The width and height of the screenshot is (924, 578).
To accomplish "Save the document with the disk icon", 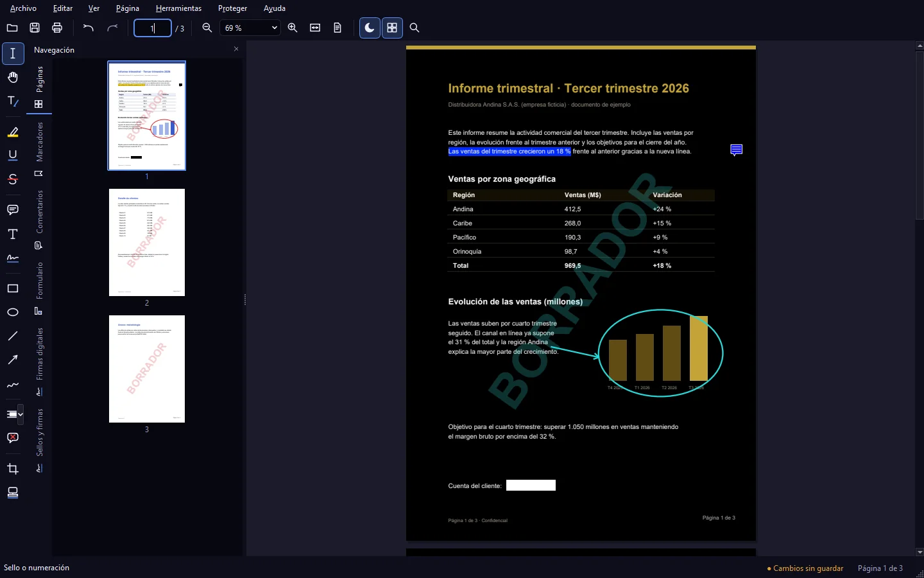I will [35, 28].
